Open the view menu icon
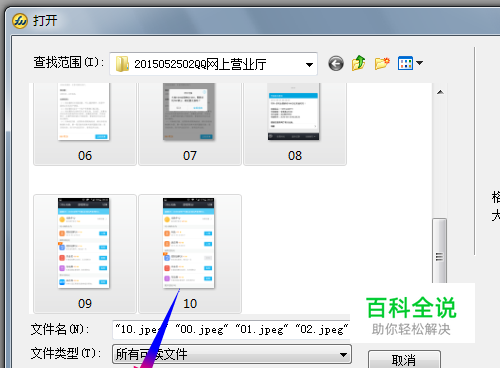500x368 pixels. pyautogui.click(x=405, y=63)
